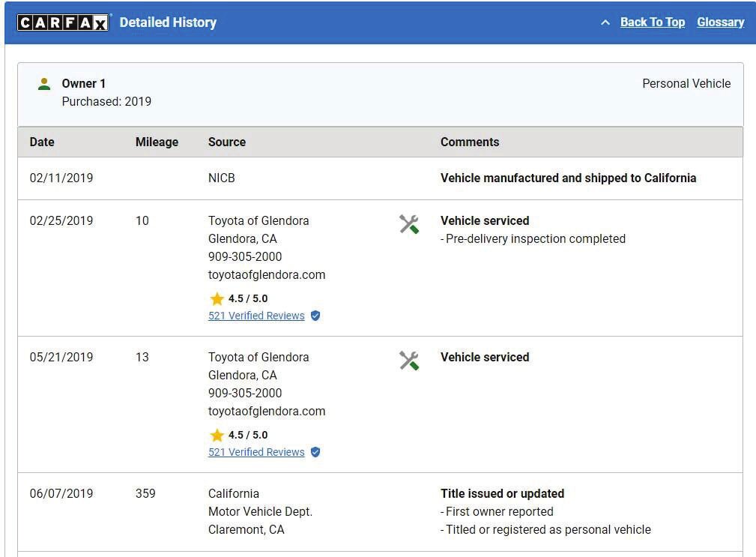The image size is (756, 557).
Task: Open 521 Verified Reviews for 05/21/2019 service
Action: point(256,452)
